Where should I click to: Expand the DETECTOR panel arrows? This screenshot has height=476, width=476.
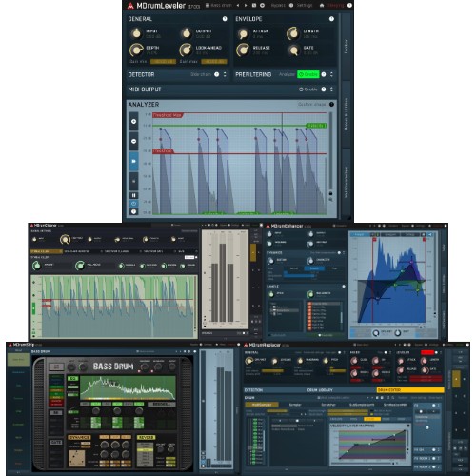(225, 74)
